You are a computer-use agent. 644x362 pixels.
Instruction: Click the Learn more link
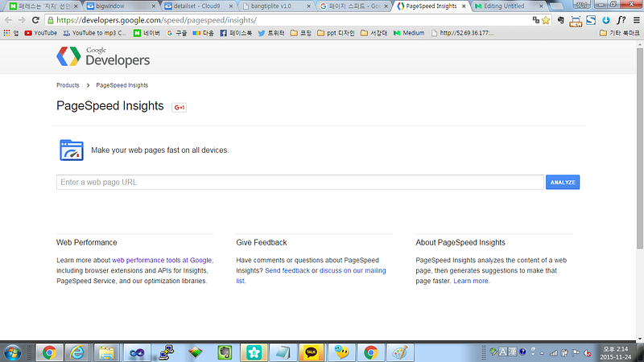[x=471, y=281]
